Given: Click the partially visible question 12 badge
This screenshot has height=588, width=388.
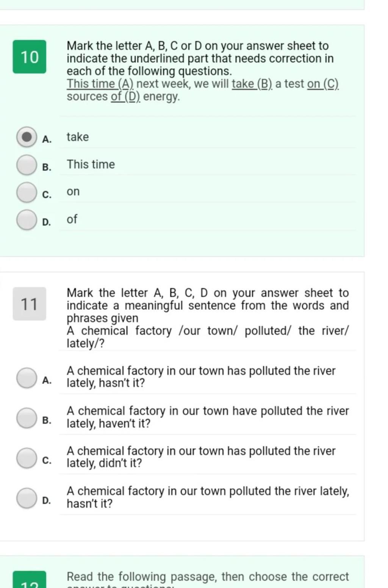Looking at the screenshot, I should coord(30,580).
